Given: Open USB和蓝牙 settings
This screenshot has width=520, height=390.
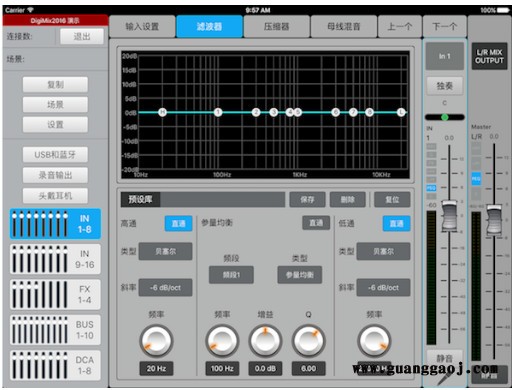Looking at the screenshot, I should [55, 155].
